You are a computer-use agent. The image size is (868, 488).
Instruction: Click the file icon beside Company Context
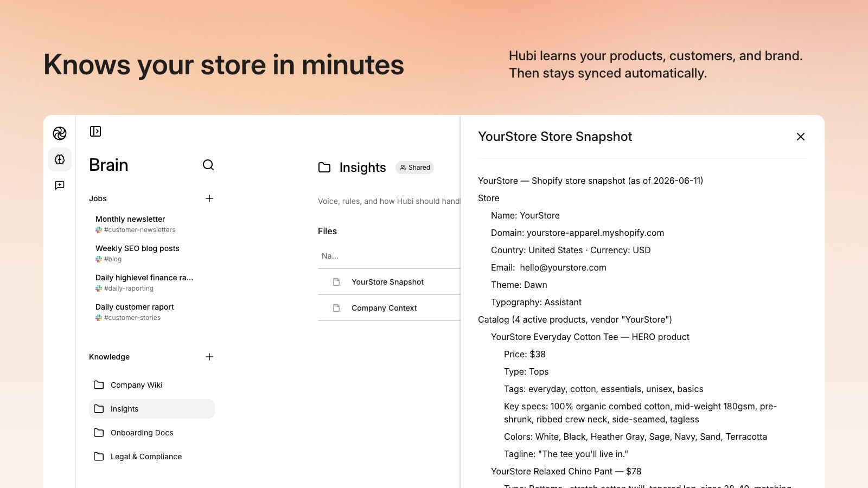pyautogui.click(x=336, y=308)
